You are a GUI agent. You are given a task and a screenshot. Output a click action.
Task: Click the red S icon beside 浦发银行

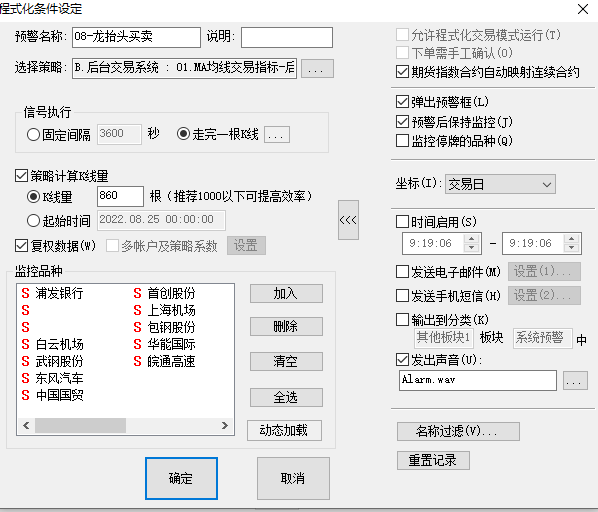coord(26,293)
